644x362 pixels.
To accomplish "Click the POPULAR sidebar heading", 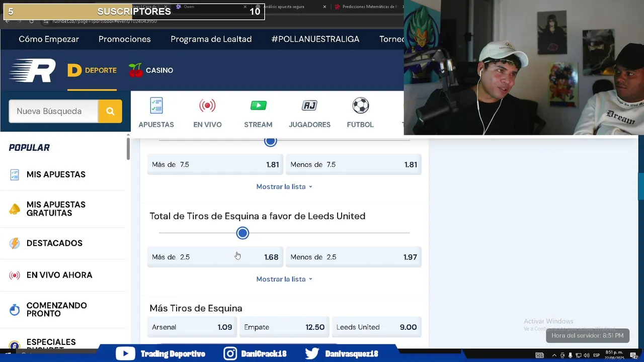I will [29, 148].
